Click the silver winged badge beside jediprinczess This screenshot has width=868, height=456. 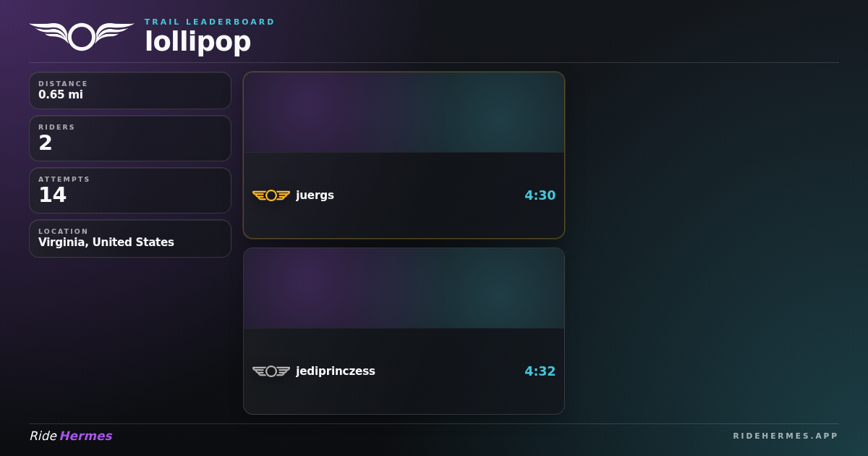[x=271, y=371]
